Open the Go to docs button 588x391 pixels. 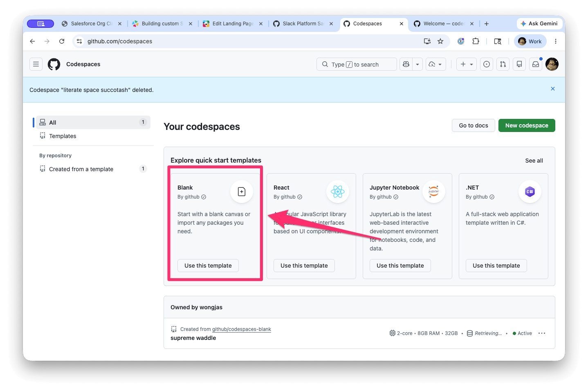(x=474, y=125)
